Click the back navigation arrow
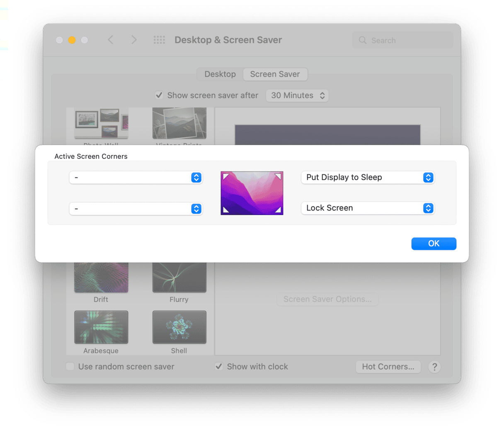Screen dimensions: 504x430 110,40
